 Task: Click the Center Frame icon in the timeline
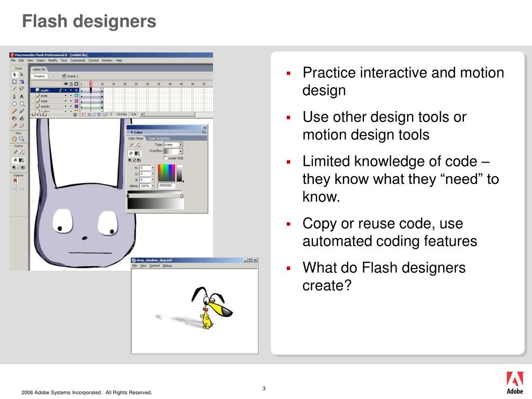click(x=83, y=114)
